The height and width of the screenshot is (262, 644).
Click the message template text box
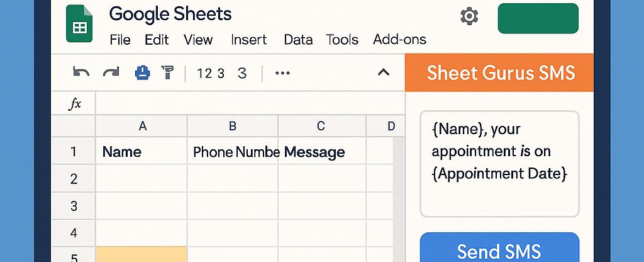point(499,164)
